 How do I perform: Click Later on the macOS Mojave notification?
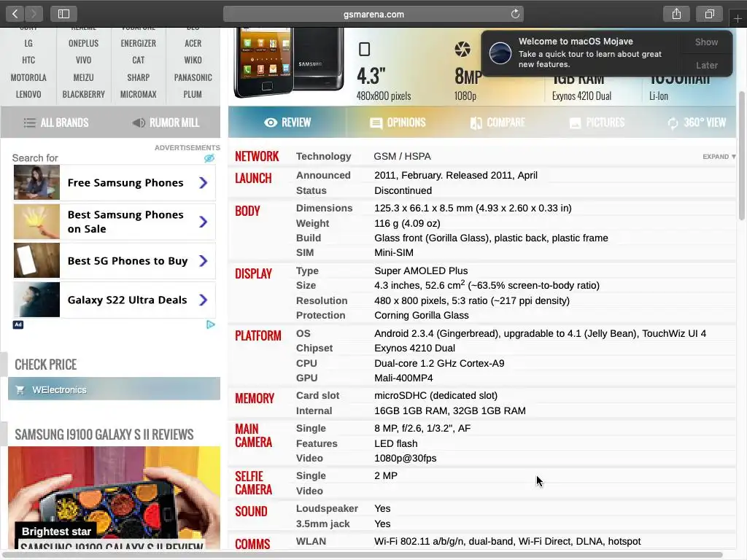pos(706,65)
